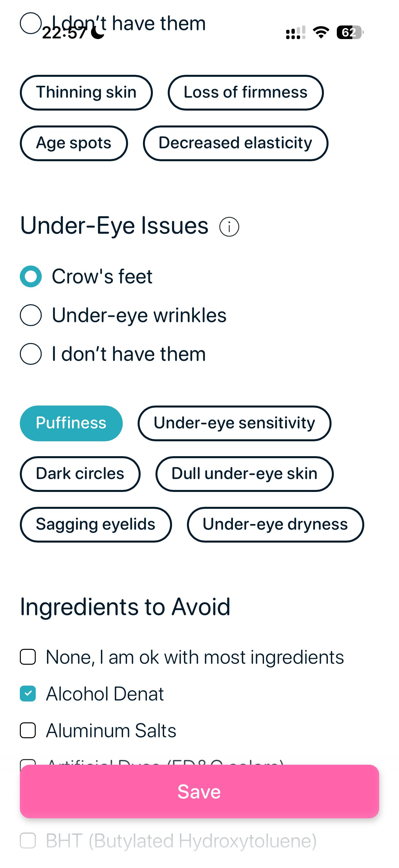Enable Under-eye sensitivity
399x868 pixels.
pos(234,423)
